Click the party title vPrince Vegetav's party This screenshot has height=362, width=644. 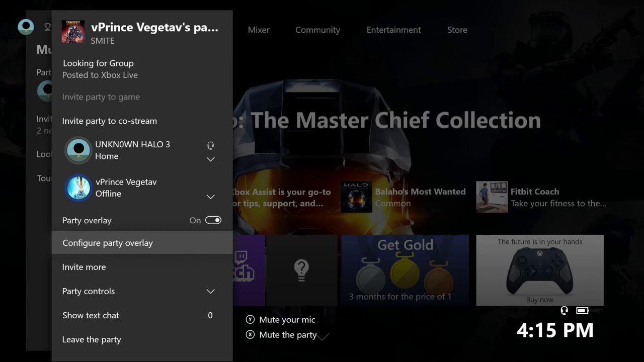click(154, 28)
